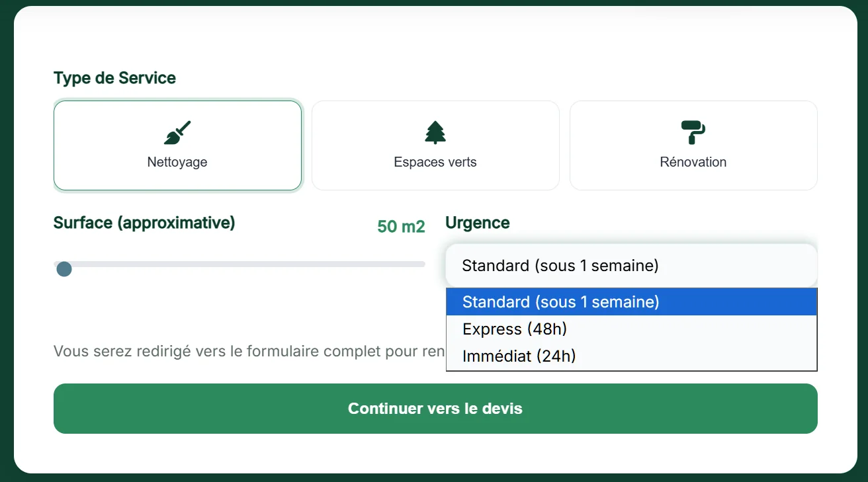Choose Express (48h) from the list
The height and width of the screenshot is (482, 868).
coord(632,329)
